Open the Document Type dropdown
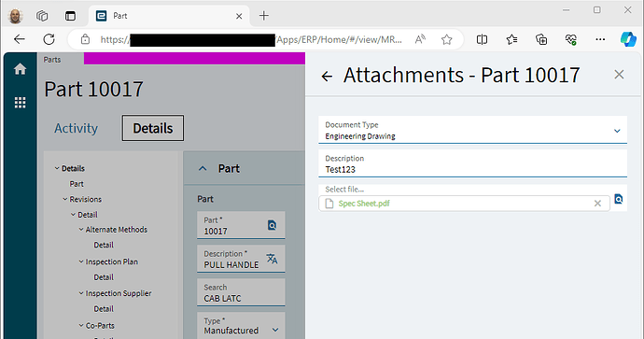 472,130
